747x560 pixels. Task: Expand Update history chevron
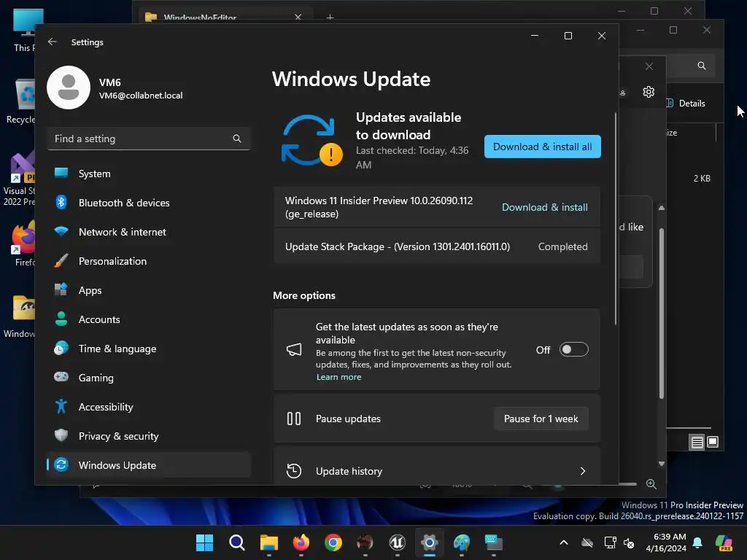pos(583,471)
